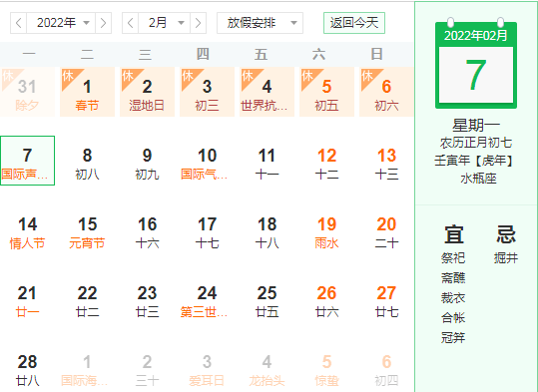Select February 9 初九 date
This screenshot has height=392, width=538.
(147, 161)
